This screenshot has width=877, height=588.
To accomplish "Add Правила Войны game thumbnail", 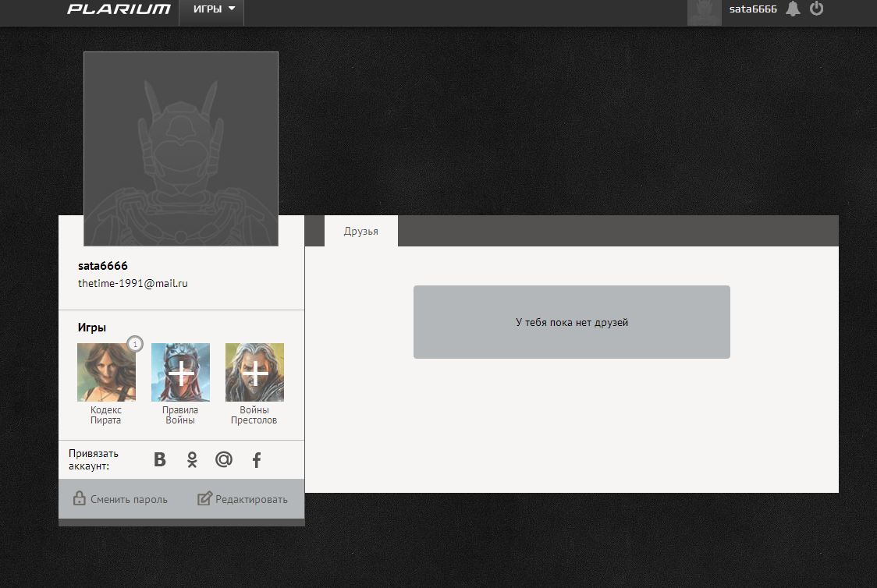I will [181, 372].
